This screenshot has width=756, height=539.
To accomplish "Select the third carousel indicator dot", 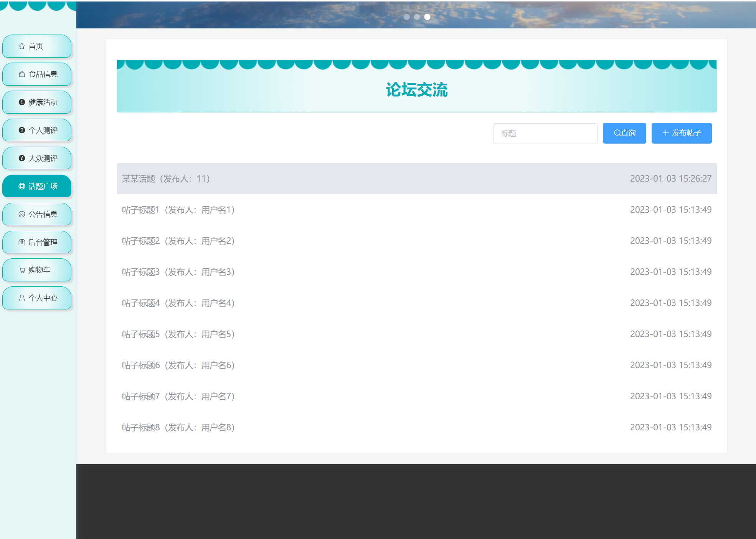I will tap(427, 17).
